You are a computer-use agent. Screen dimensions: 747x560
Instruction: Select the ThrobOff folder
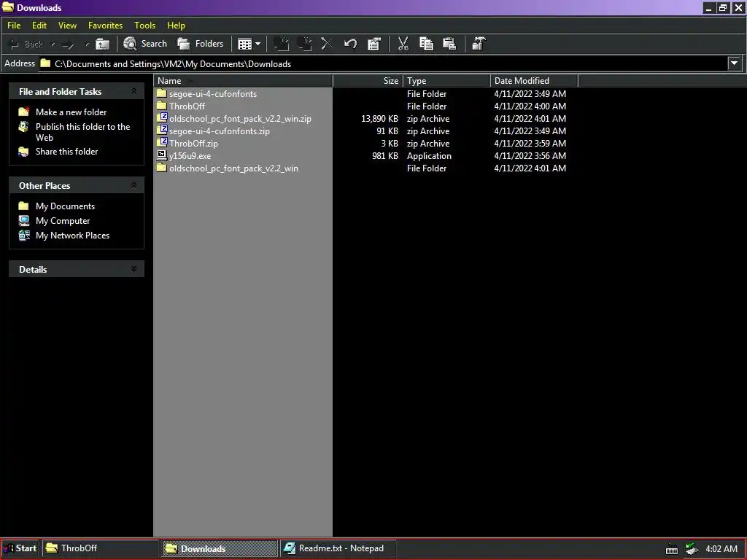(x=187, y=106)
